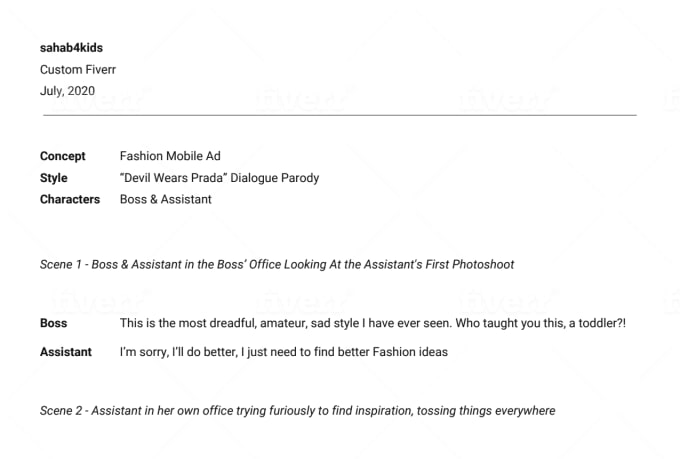Click the Scene 2 italic heading

298,411
